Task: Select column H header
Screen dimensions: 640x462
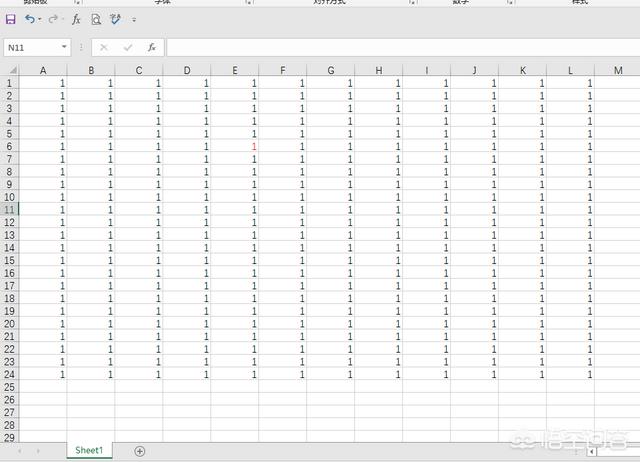Action: [x=379, y=70]
